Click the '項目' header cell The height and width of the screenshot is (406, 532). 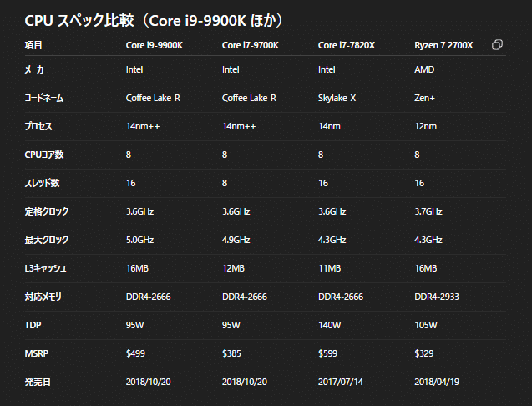click(33, 45)
